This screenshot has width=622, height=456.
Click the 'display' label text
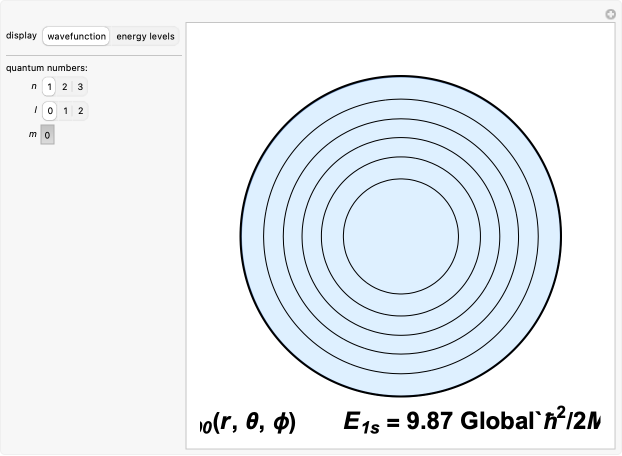21,35
